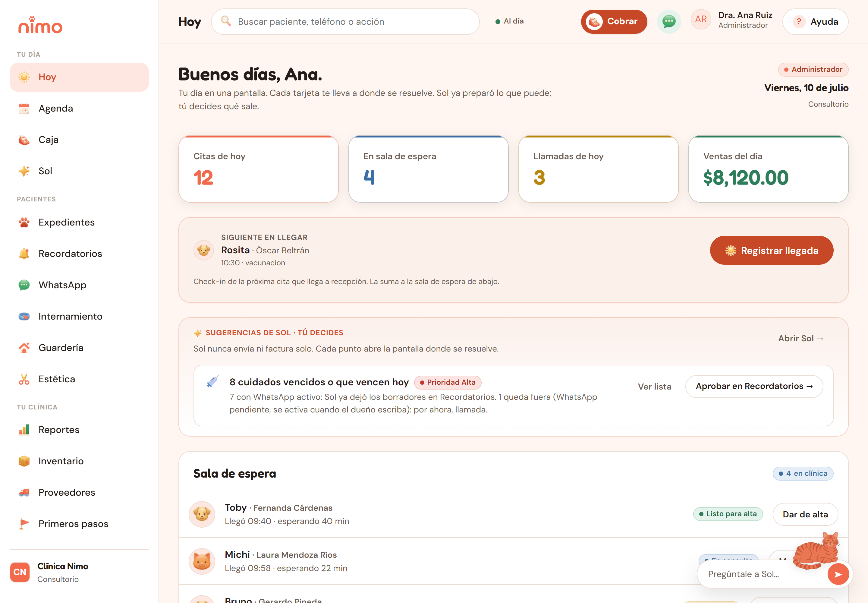Focus the Buscar paciente search field
The width and height of the screenshot is (868, 603).
(x=345, y=21)
